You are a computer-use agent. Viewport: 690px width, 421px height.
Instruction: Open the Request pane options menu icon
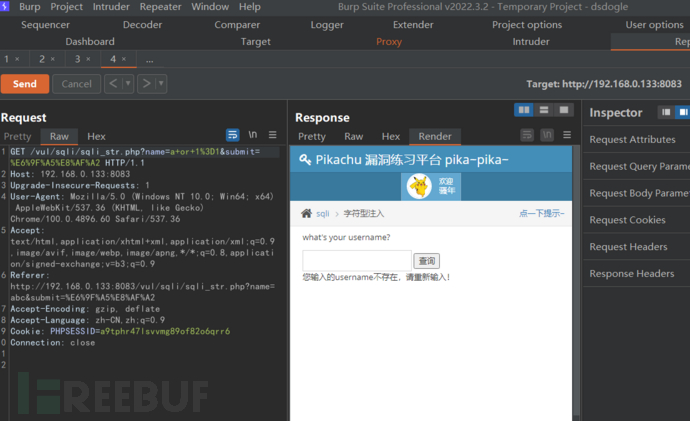pyautogui.click(x=272, y=135)
